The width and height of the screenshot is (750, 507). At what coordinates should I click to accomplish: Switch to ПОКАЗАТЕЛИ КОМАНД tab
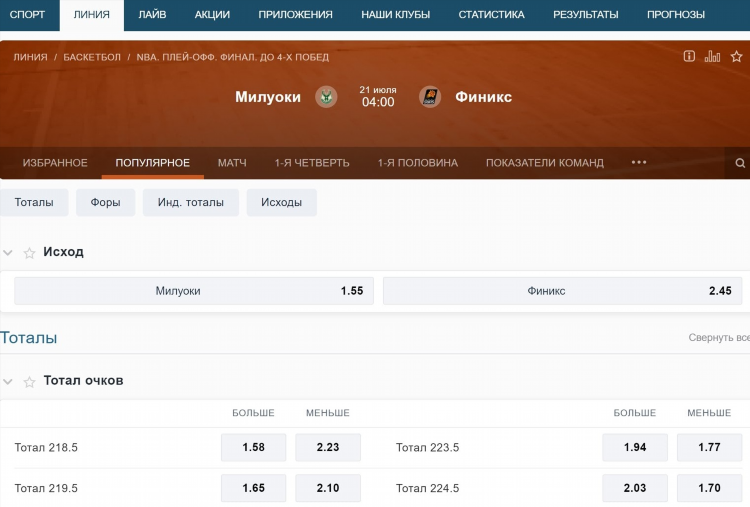[545, 163]
